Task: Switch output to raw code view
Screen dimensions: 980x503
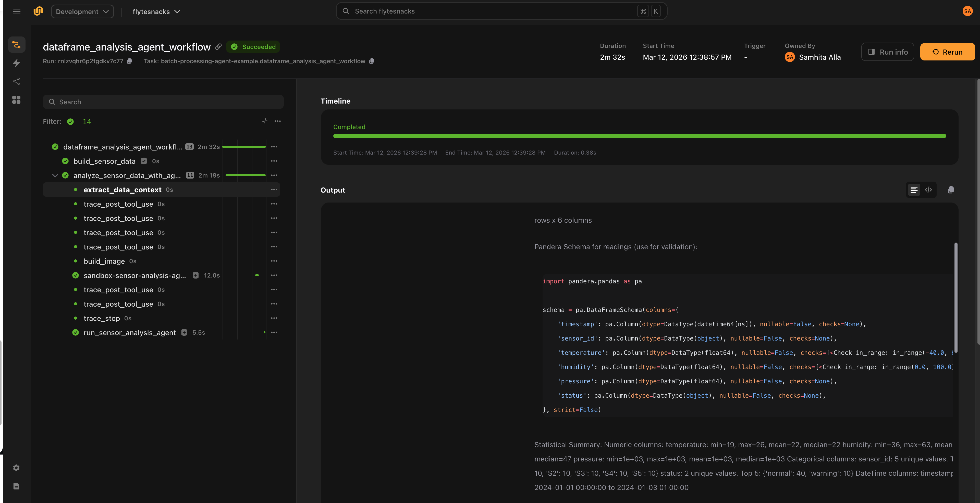Action: tap(928, 190)
